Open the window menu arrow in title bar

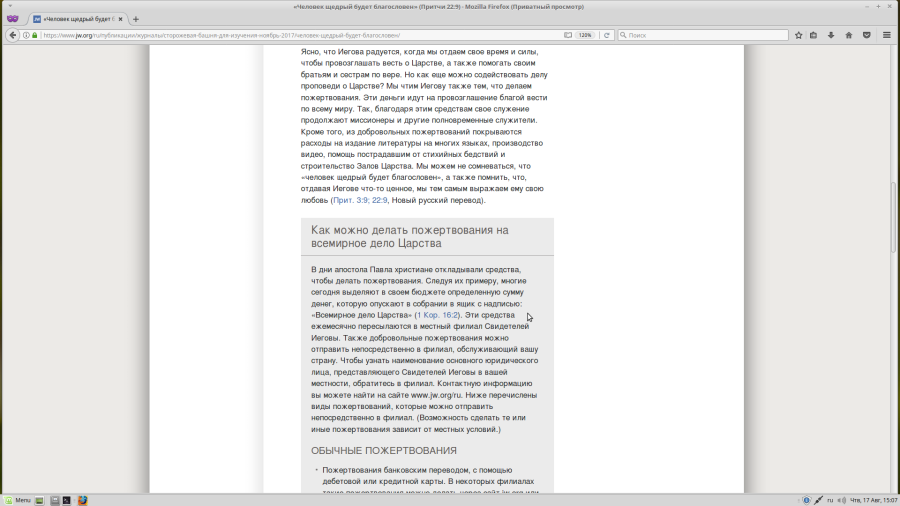click(10, 6)
